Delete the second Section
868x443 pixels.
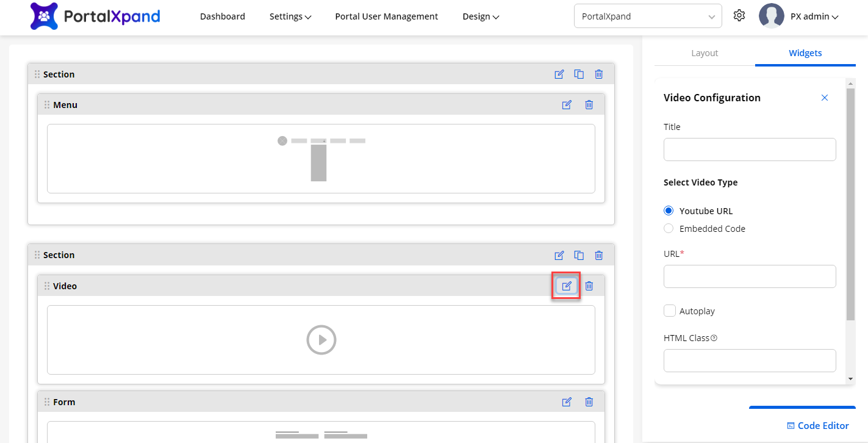[x=598, y=255]
